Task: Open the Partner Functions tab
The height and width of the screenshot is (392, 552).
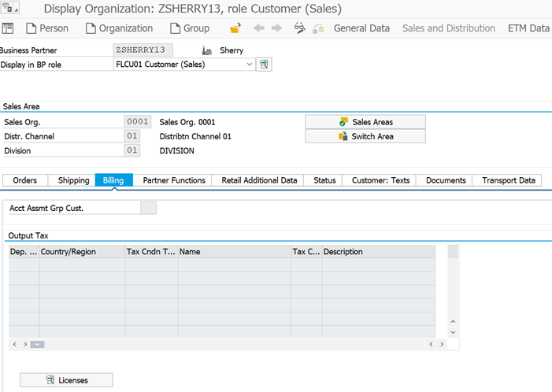Action: pos(174,180)
